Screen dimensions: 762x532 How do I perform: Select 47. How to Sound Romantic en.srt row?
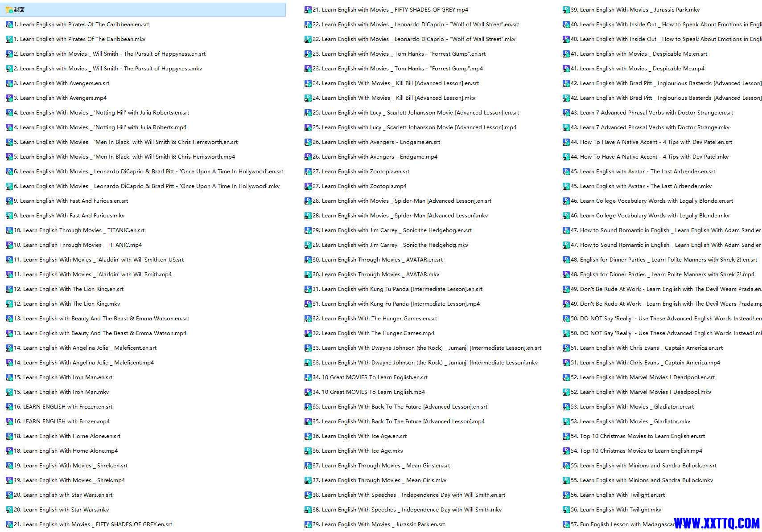pyautogui.click(x=666, y=230)
